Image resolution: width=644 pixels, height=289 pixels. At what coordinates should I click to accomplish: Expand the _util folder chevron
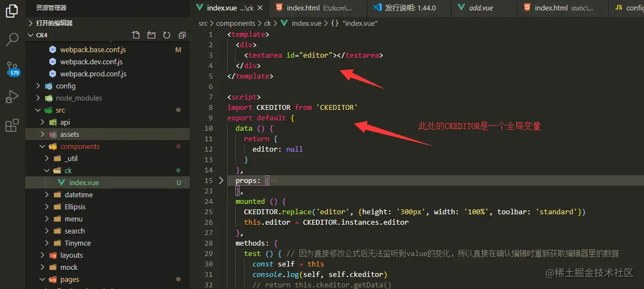pos(47,158)
